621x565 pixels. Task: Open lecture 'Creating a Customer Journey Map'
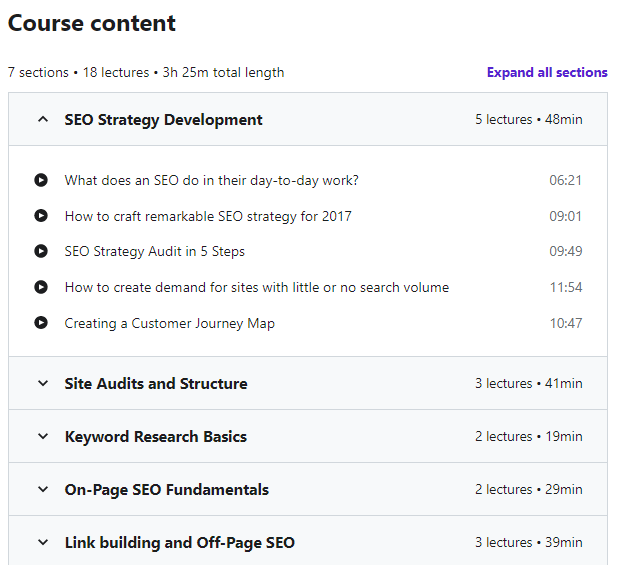(170, 323)
